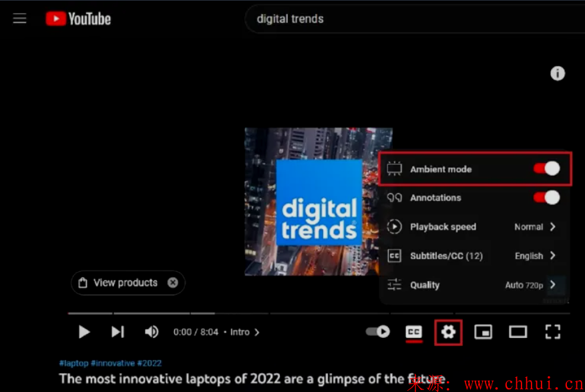Image resolution: width=585 pixels, height=392 pixels.
Task: Expand chapters chevron after Intro
Action: pos(256,332)
